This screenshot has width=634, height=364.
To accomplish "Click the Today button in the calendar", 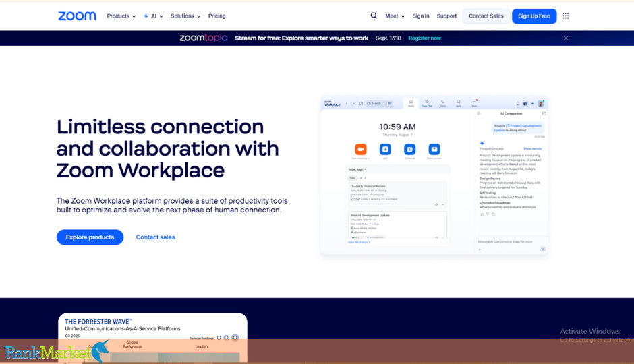I will 353,178.
